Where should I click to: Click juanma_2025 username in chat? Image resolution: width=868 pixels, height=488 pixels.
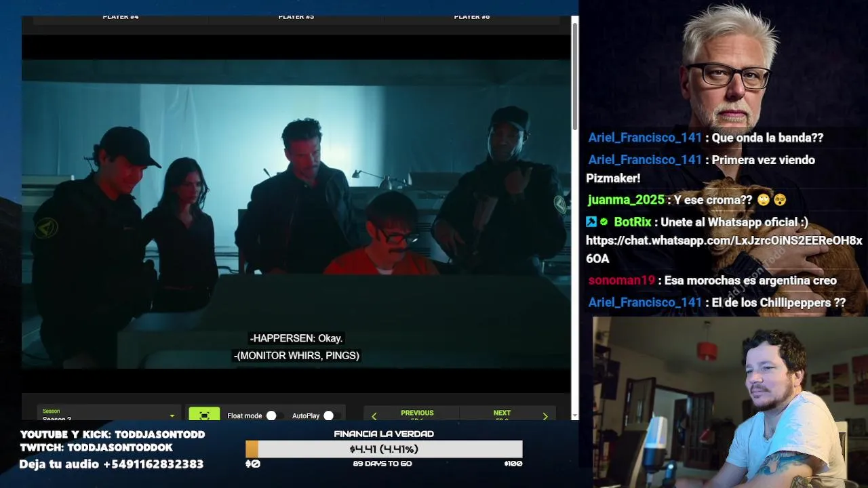(x=626, y=200)
